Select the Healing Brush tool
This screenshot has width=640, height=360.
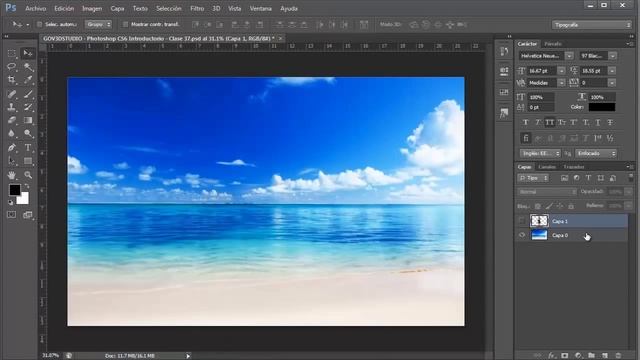pyautogui.click(x=11, y=94)
